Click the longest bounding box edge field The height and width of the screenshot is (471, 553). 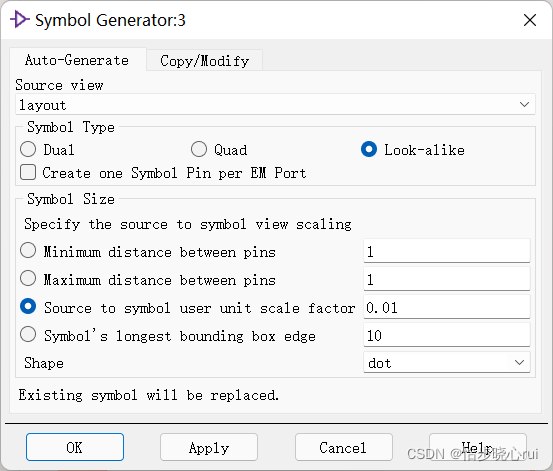click(x=446, y=335)
